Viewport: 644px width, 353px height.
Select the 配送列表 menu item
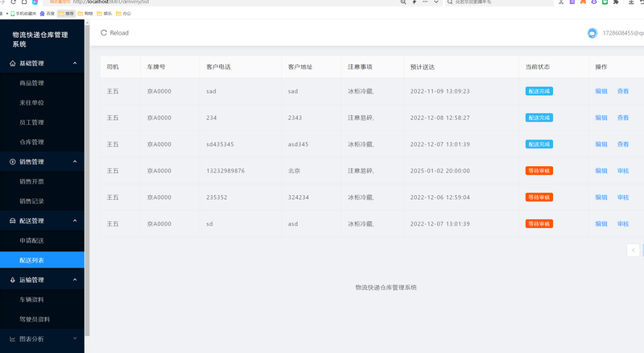click(x=42, y=260)
